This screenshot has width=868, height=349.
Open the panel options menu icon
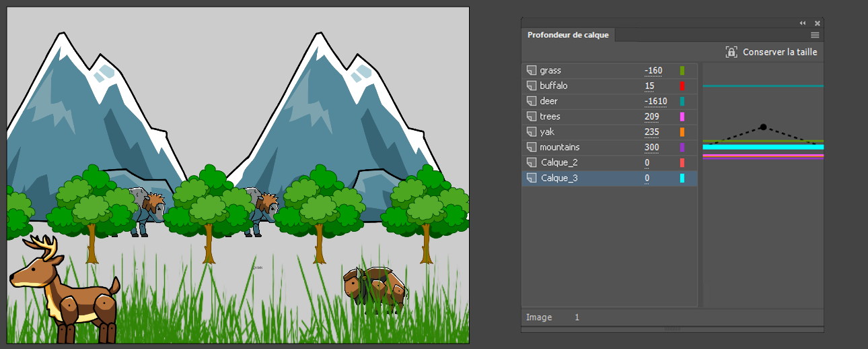pyautogui.click(x=815, y=35)
